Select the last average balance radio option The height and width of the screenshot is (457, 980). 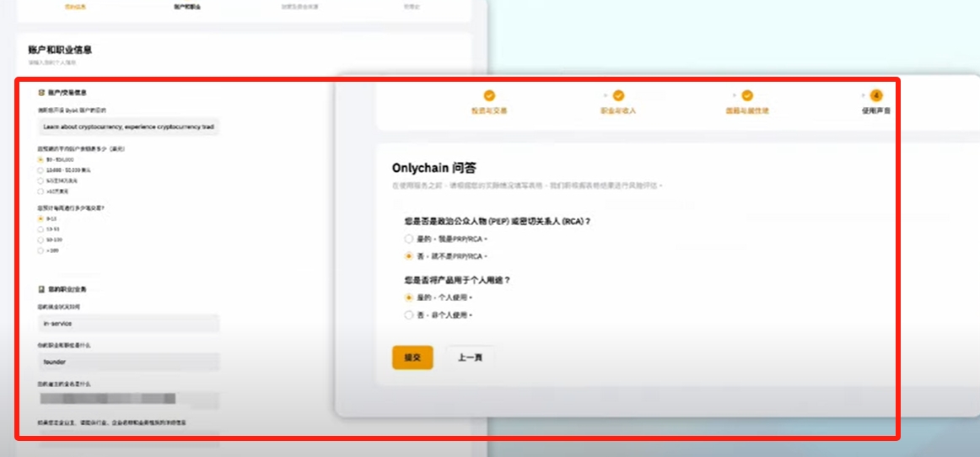click(40, 191)
